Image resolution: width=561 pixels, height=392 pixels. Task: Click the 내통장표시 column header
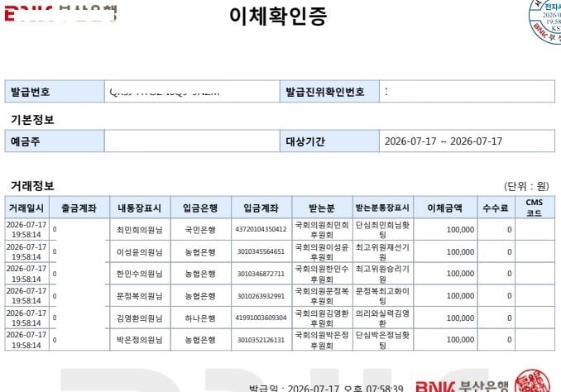140,208
